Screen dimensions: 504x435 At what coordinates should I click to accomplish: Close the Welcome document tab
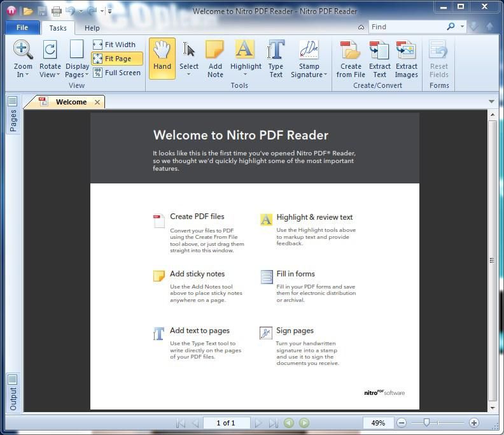[97, 103]
